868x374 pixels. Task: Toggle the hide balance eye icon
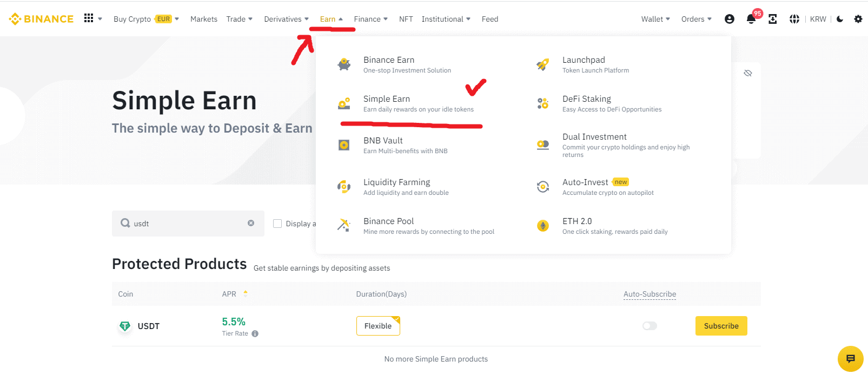click(748, 73)
